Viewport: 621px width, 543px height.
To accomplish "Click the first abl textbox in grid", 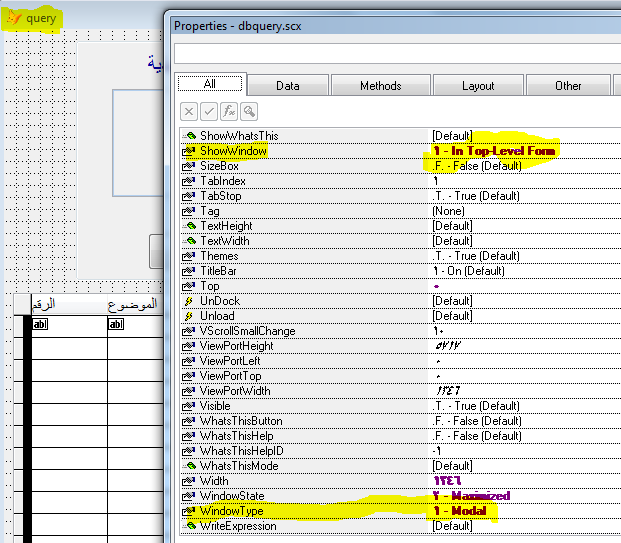I will [40, 324].
